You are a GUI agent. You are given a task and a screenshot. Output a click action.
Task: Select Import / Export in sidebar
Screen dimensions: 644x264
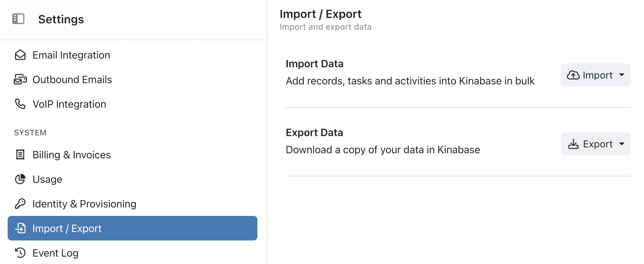click(133, 228)
